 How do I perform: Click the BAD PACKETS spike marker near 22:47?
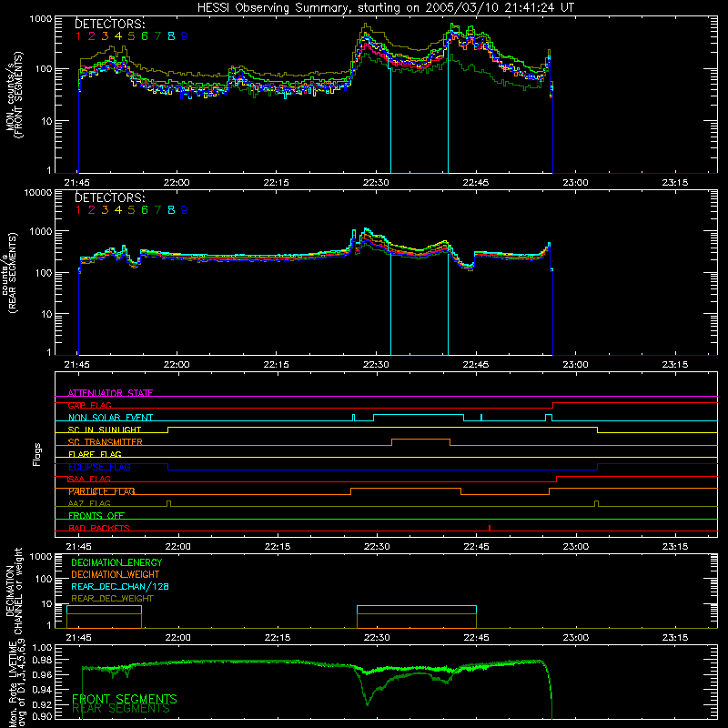[490, 528]
